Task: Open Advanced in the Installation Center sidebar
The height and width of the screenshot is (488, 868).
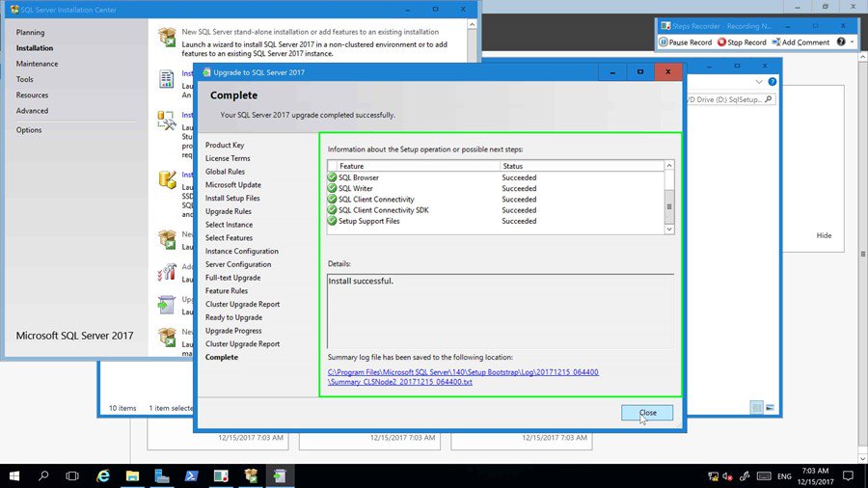Action: click(32, 111)
